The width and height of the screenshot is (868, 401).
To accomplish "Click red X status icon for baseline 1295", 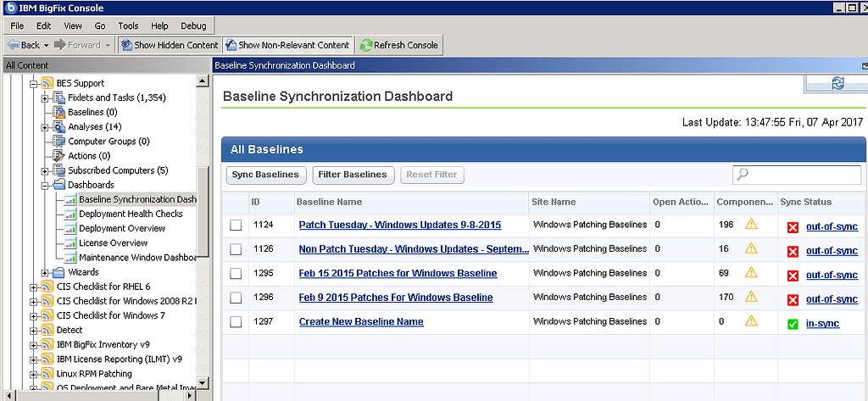I will 793,276.
